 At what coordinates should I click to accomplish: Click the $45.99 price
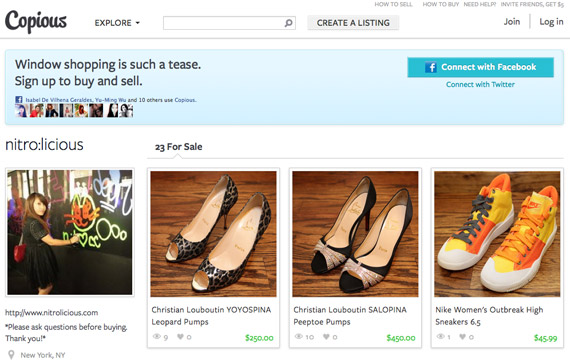[x=546, y=338]
